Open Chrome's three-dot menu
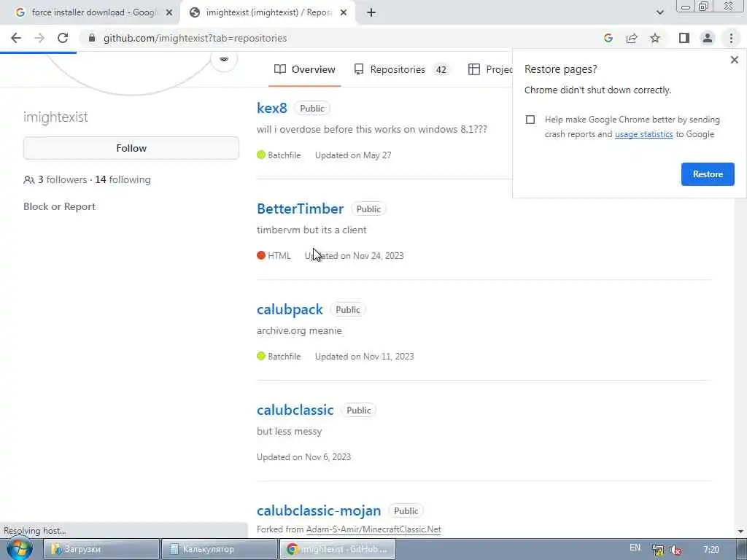The width and height of the screenshot is (747, 560). point(731,38)
